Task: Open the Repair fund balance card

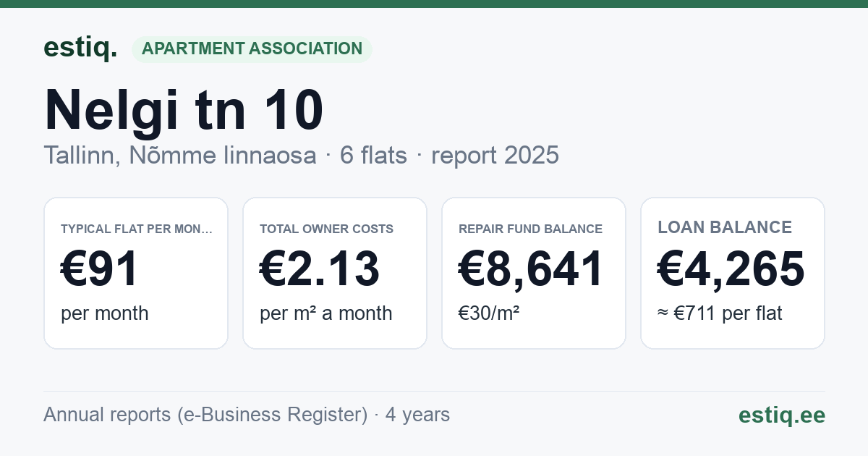Action: [x=534, y=273]
